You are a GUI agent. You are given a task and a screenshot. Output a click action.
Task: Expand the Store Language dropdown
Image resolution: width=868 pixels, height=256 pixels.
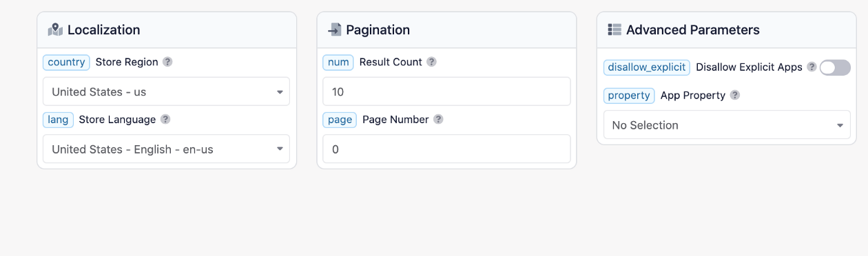(x=166, y=149)
